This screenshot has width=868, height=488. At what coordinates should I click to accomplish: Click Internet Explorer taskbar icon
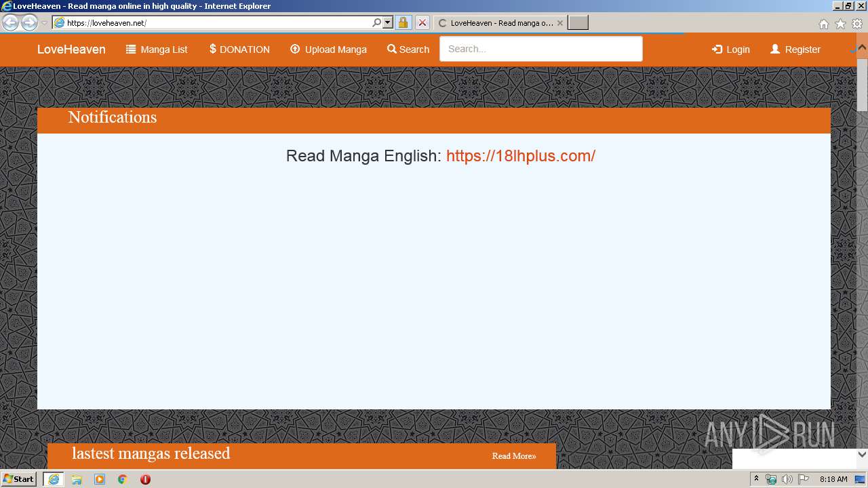pyautogui.click(x=54, y=479)
